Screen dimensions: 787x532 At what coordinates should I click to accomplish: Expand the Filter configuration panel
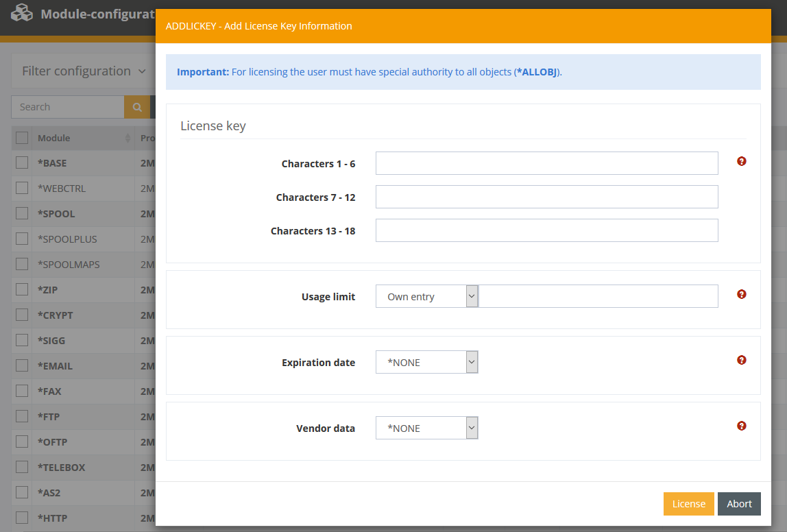84,71
